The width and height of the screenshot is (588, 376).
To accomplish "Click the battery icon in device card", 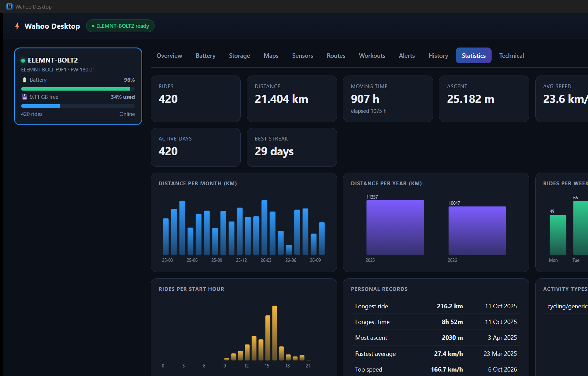I will (25, 80).
